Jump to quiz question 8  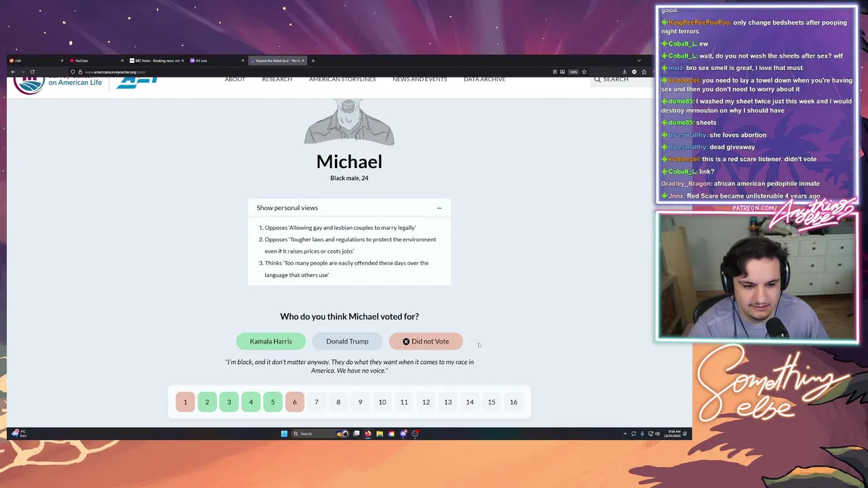pyautogui.click(x=338, y=402)
